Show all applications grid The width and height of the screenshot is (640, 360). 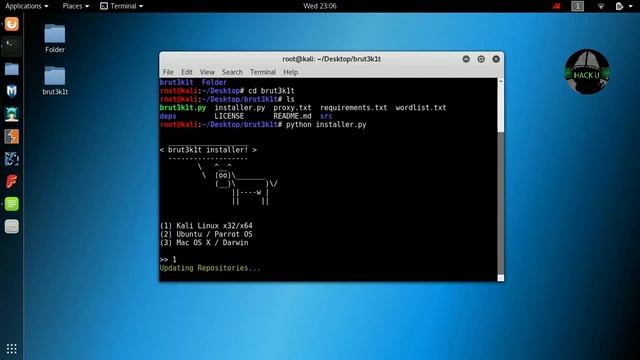click(x=11, y=349)
